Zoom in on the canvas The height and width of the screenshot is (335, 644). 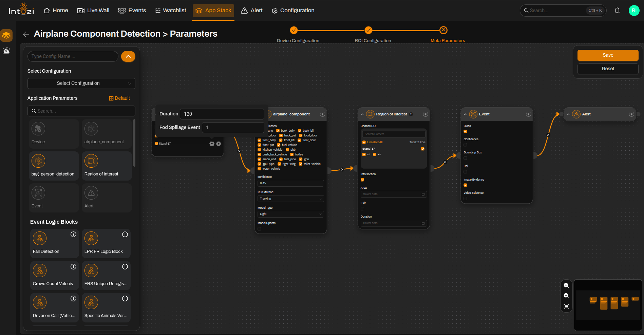[566, 285]
